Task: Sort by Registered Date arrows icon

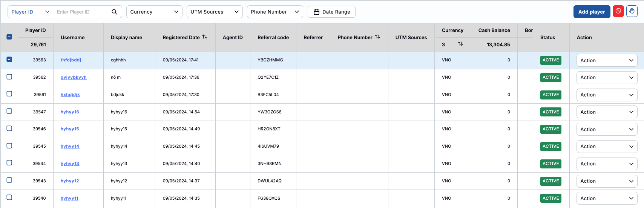Action: coord(205,37)
